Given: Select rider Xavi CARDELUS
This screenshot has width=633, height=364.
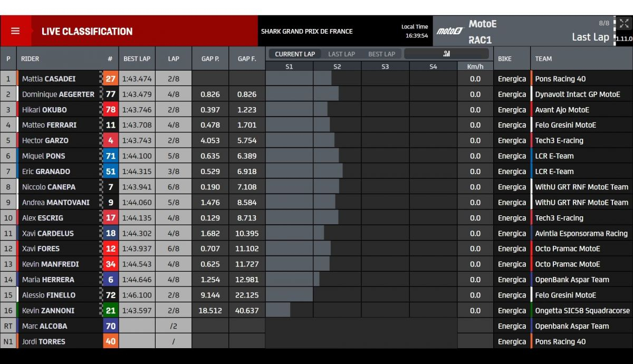Looking at the screenshot, I should (x=48, y=233).
